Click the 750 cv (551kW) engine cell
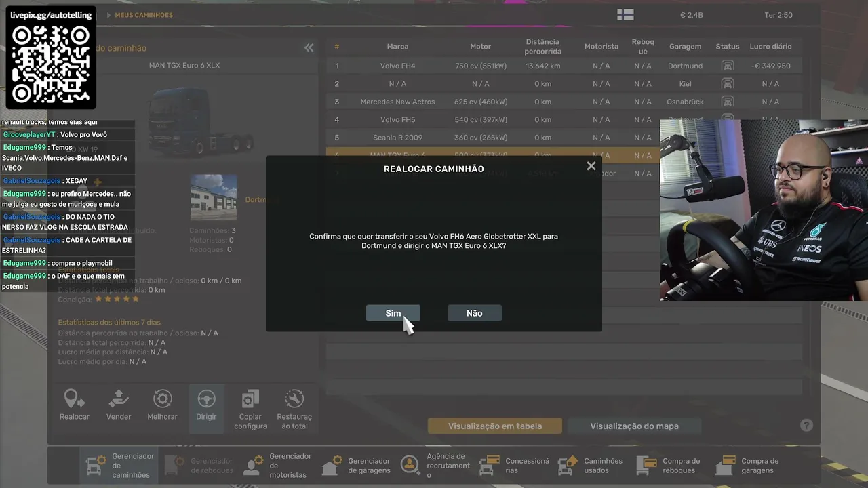Screen dimensions: 868x488 coord(481,66)
